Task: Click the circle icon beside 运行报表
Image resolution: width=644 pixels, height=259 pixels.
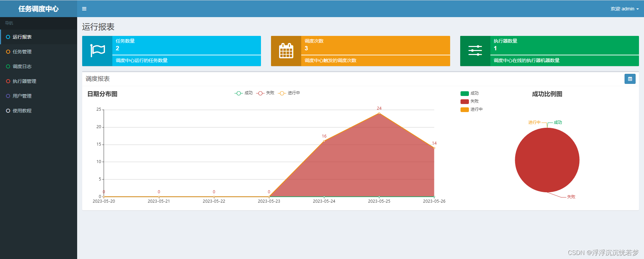Action: click(8, 37)
